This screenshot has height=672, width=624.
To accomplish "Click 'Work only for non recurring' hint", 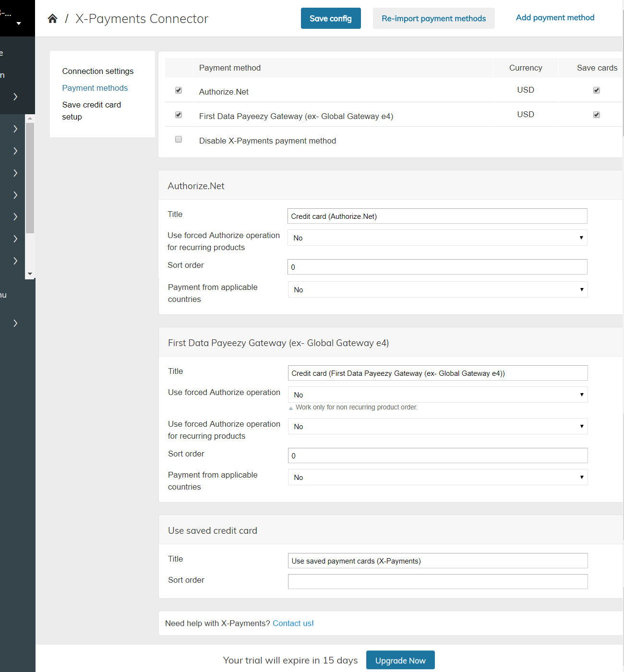I will point(356,407).
